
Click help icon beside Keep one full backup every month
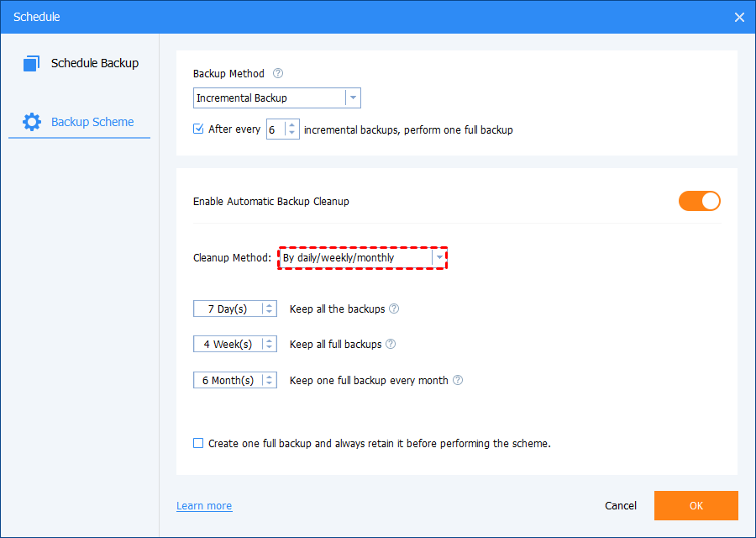458,380
